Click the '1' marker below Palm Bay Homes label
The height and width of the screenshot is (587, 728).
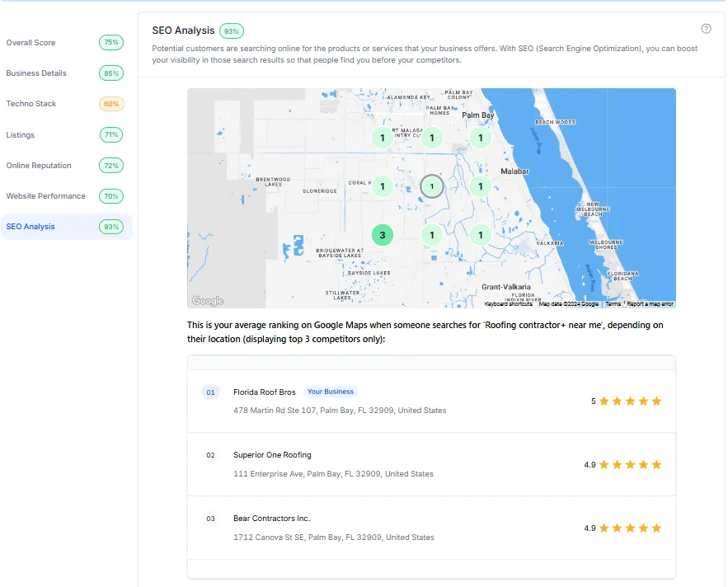click(x=432, y=138)
